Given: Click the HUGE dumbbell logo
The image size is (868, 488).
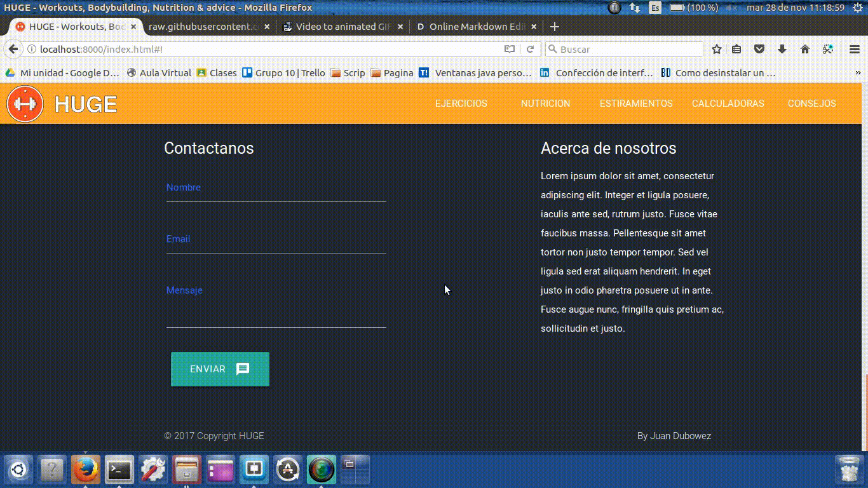Looking at the screenshot, I should pyautogui.click(x=24, y=103).
